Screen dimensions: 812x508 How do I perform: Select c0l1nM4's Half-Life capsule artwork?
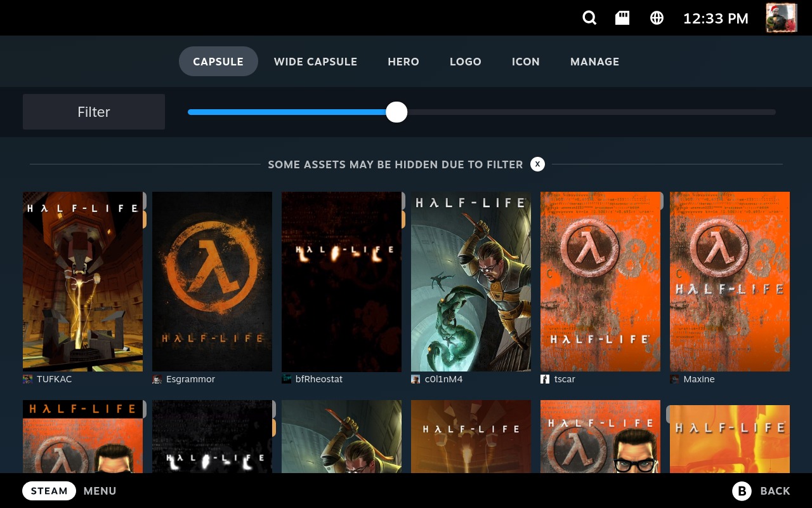(471, 281)
